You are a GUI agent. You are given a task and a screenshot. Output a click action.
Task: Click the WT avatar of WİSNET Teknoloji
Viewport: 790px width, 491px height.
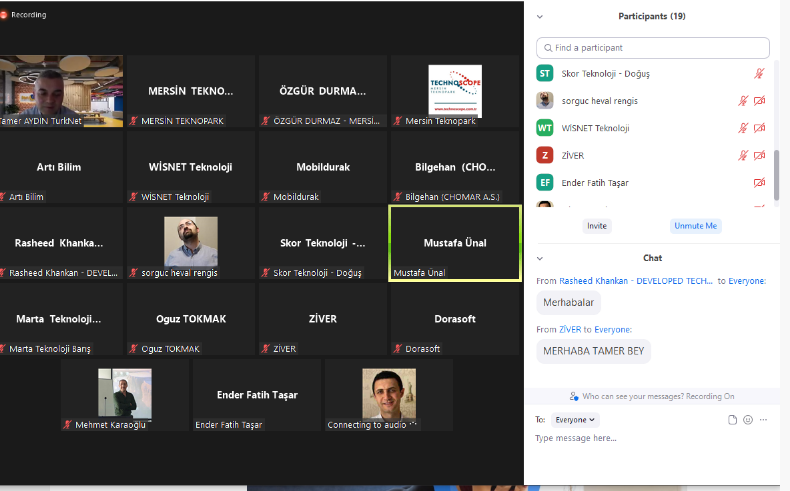[x=545, y=128]
